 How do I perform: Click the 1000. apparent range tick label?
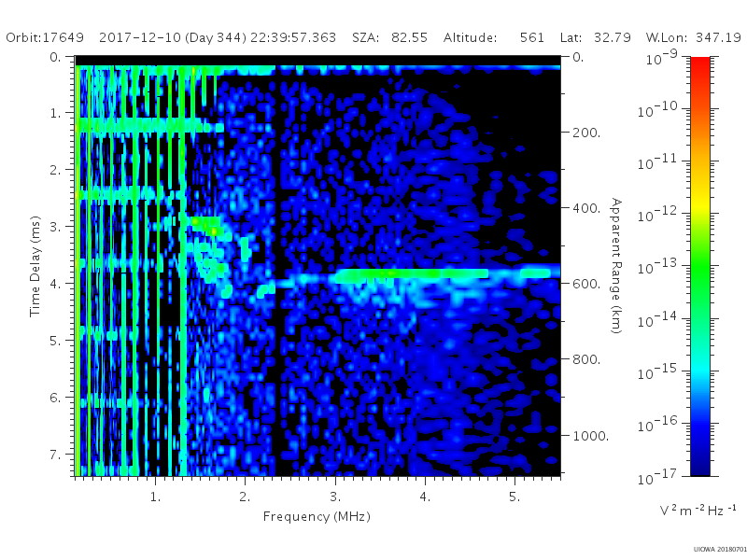point(590,436)
